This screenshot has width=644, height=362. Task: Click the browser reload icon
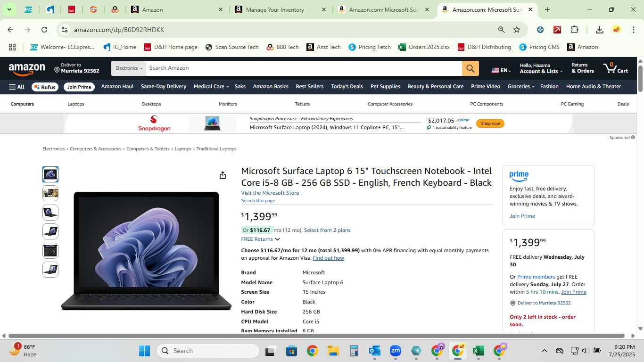[x=44, y=30]
